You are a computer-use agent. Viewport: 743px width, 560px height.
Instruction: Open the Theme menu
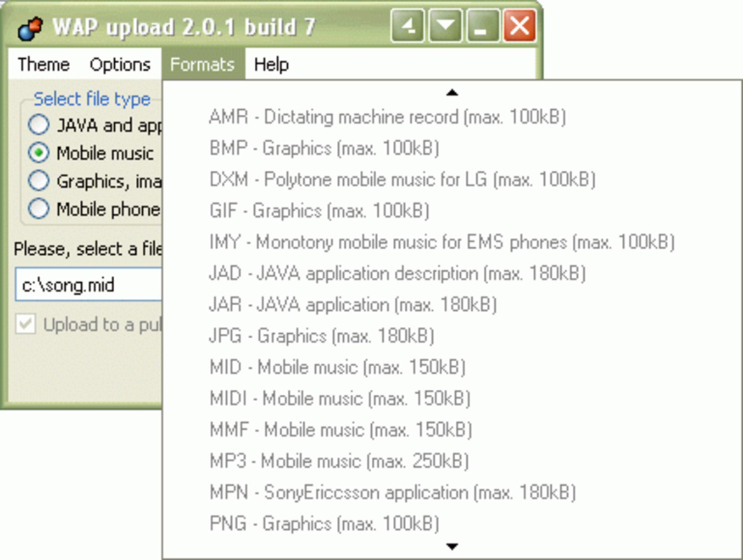(43, 65)
